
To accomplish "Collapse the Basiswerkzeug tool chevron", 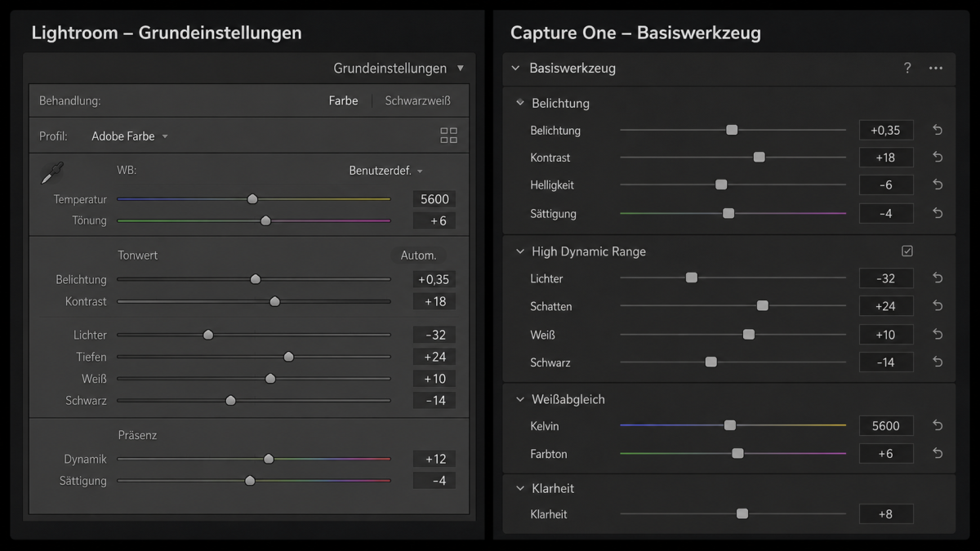I will 515,69.
